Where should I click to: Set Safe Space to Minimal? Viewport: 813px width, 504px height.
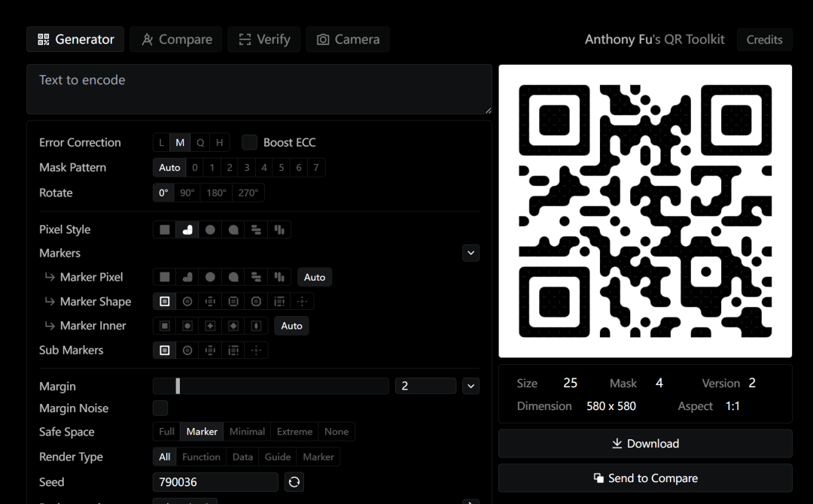(x=247, y=432)
